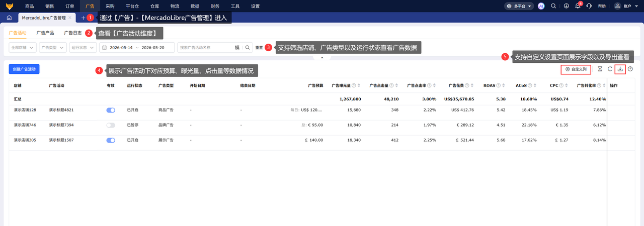Viewport: 644px width, 226px height.
Task: Open the download center icon
Action: 566,6
